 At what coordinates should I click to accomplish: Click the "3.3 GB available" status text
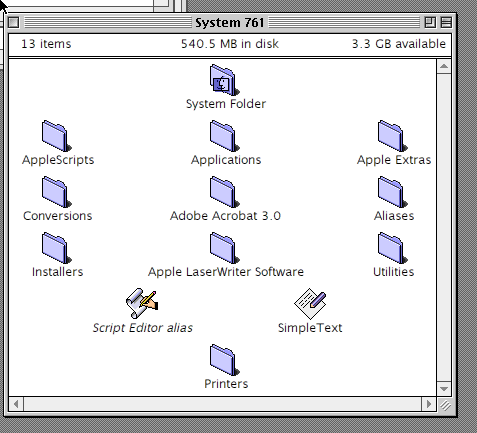[399, 44]
